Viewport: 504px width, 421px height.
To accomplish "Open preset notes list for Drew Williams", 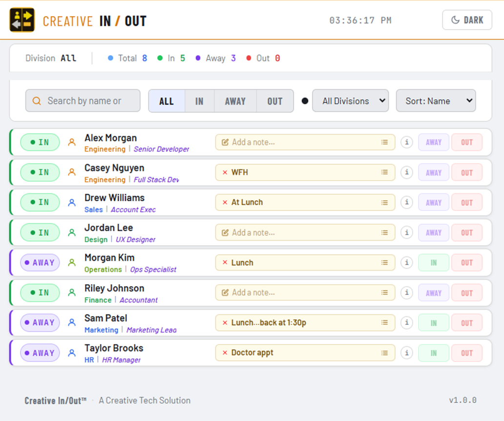I will tap(384, 203).
